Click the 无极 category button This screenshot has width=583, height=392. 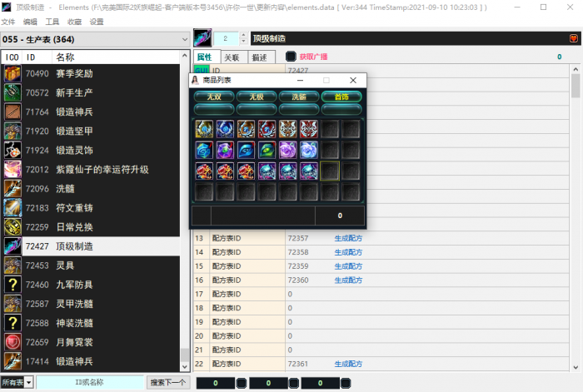coord(257,97)
